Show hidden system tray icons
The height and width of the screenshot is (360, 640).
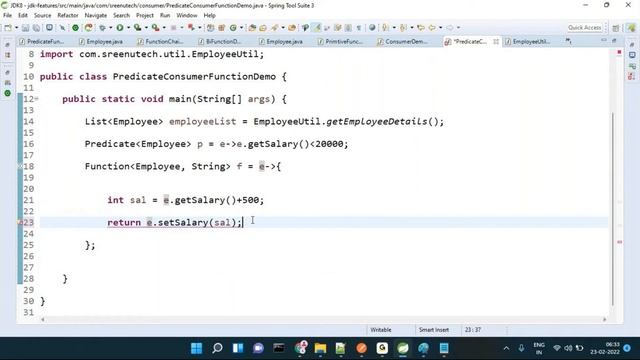pyautogui.click(x=506, y=348)
